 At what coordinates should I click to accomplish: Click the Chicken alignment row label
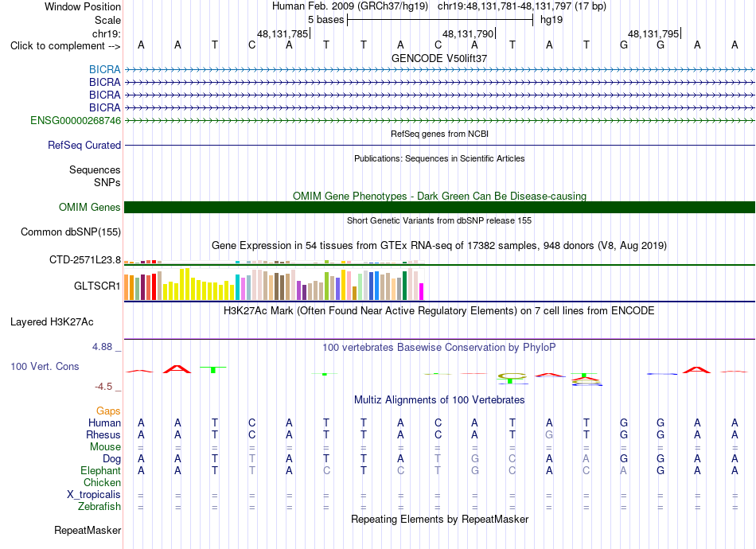102,482
